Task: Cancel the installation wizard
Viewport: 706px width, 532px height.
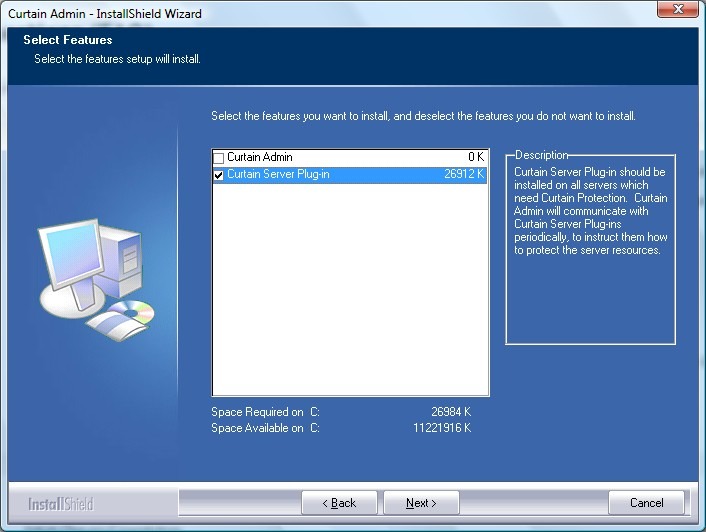Action: 646,503
